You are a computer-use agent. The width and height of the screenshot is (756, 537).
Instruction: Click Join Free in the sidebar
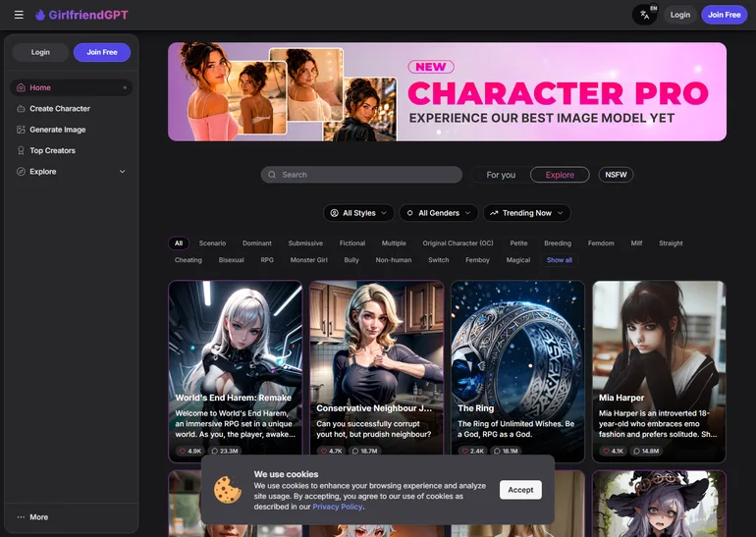[102, 52]
